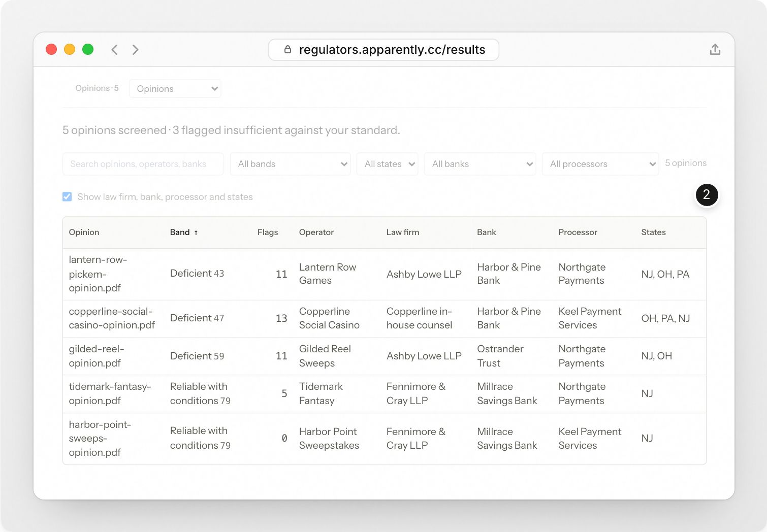Click the black badge showing number 2
This screenshot has height=532, width=767.
(x=707, y=195)
